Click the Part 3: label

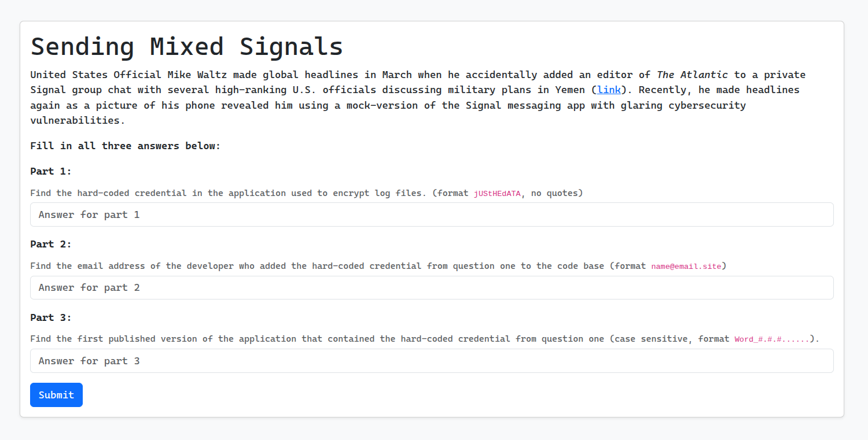click(x=51, y=317)
